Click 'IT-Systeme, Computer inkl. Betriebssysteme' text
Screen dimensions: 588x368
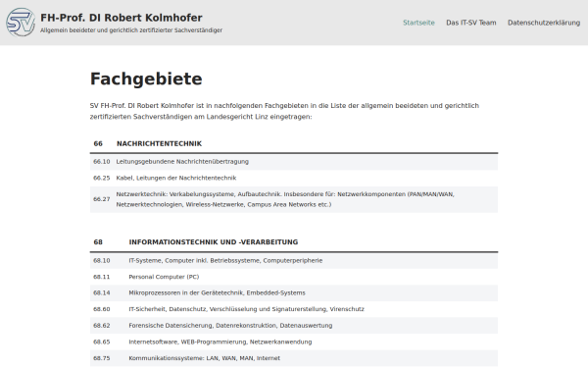pos(225,260)
